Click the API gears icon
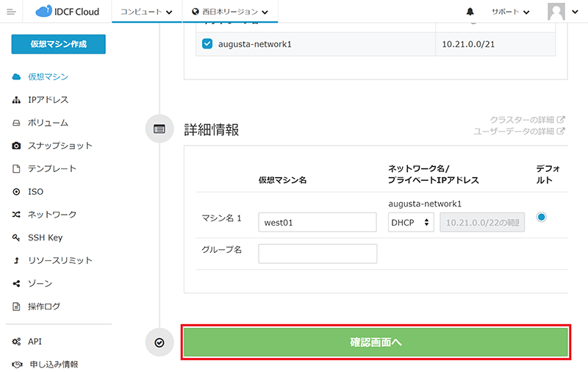 pos(17,341)
